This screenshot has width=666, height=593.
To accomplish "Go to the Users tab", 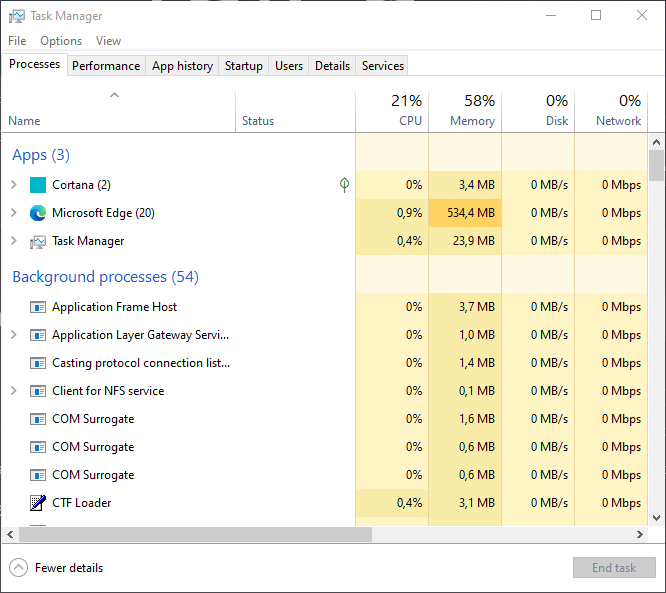I will click(x=289, y=66).
